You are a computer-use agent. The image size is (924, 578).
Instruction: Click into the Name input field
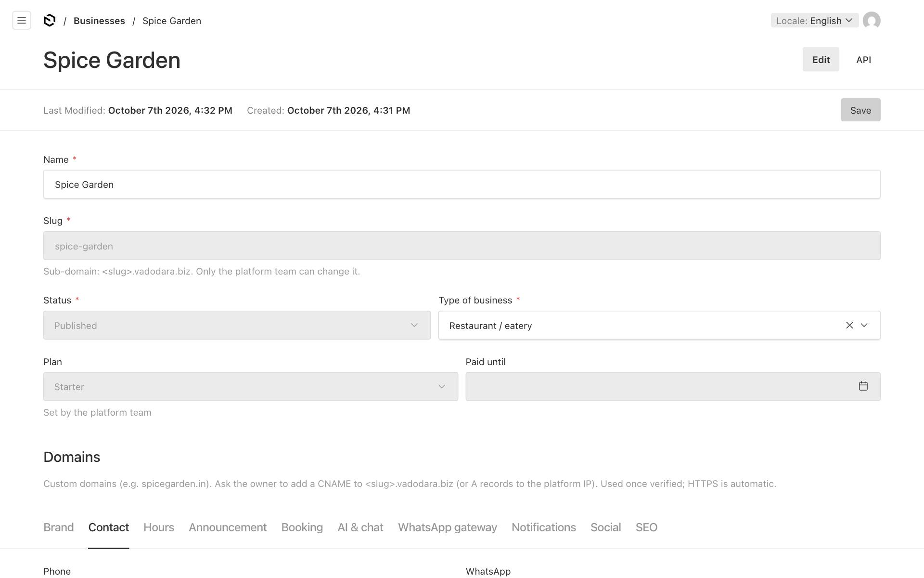pos(462,184)
